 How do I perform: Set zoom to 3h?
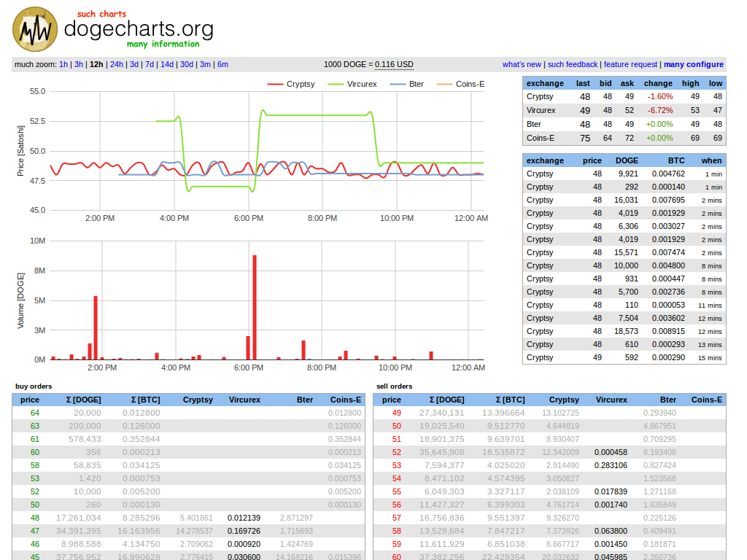tap(79, 64)
